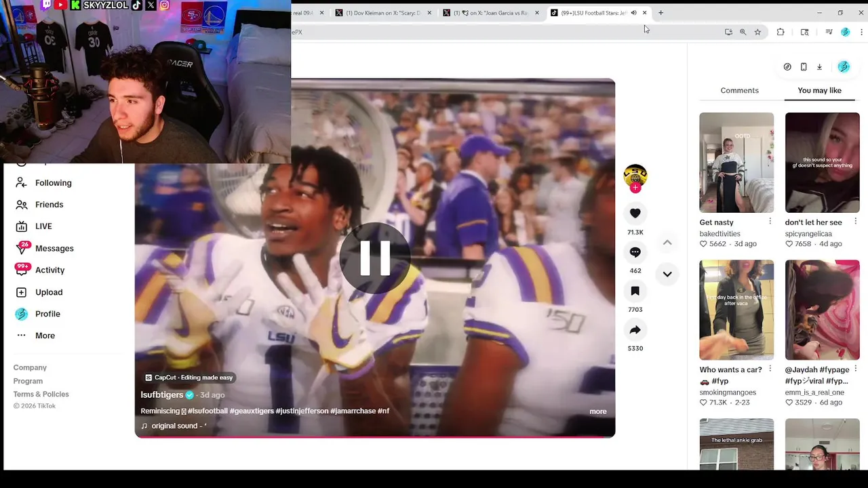Go to the previous video with the up arrow
This screenshot has height=488, width=868.
click(x=667, y=243)
